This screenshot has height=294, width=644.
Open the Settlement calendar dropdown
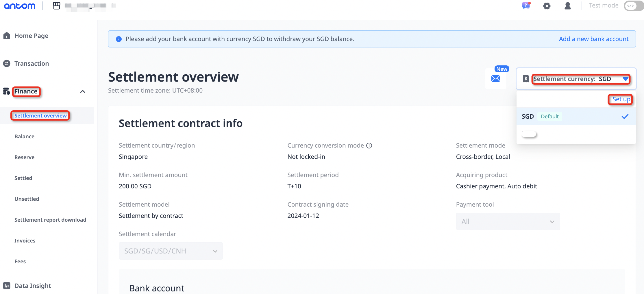tap(171, 251)
